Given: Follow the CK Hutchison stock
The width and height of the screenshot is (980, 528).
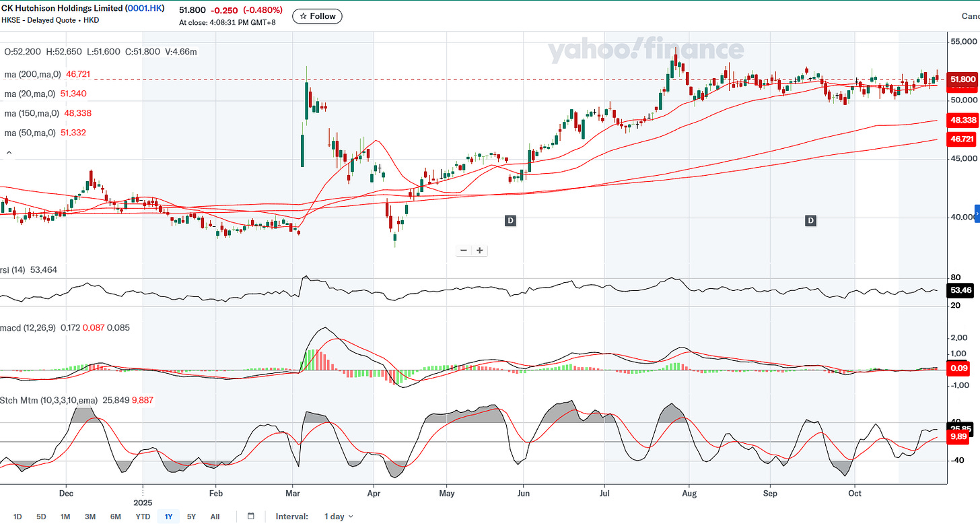Looking at the screenshot, I should (x=317, y=15).
